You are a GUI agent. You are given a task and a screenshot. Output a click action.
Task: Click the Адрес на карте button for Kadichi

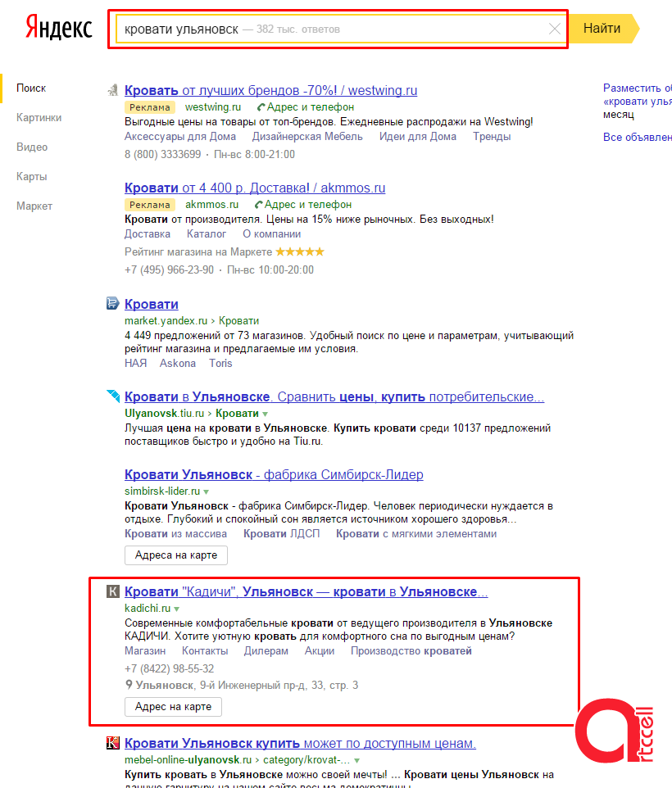tap(173, 707)
